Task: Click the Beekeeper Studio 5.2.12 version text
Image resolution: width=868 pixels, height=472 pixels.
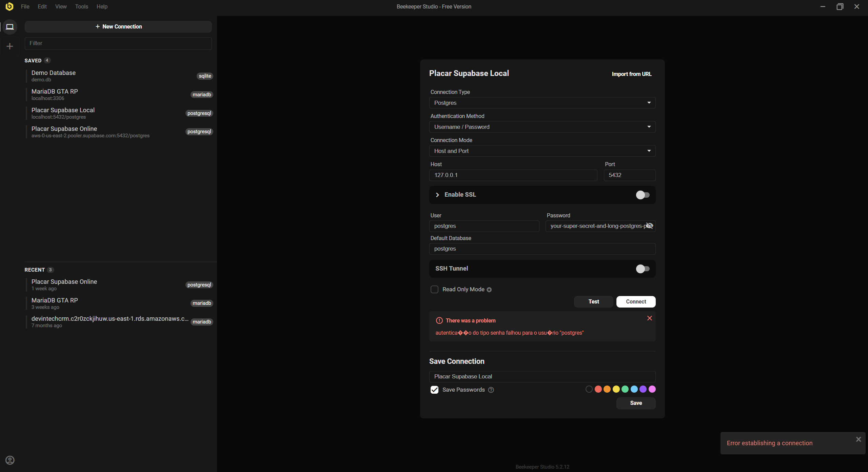Action: (542, 467)
